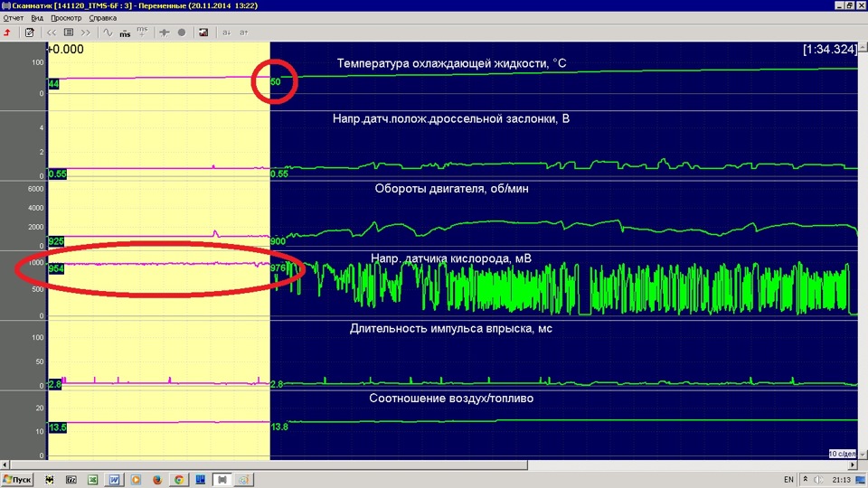Click the Напр. датчика кислорода, мВ title
Screen dimensions: 868x488
(x=451, y=258)
